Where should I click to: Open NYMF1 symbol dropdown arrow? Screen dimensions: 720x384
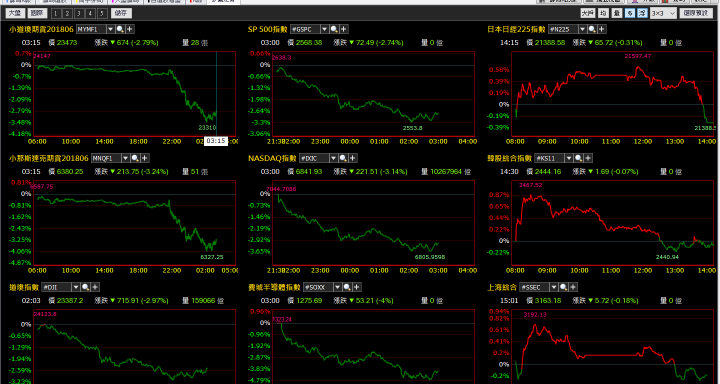point(110,29)
